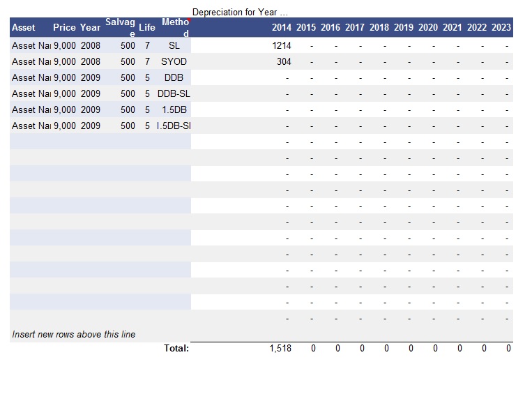532x394 pixels.
Task: Select the 2023 total value 0
Action: (508, 349)
